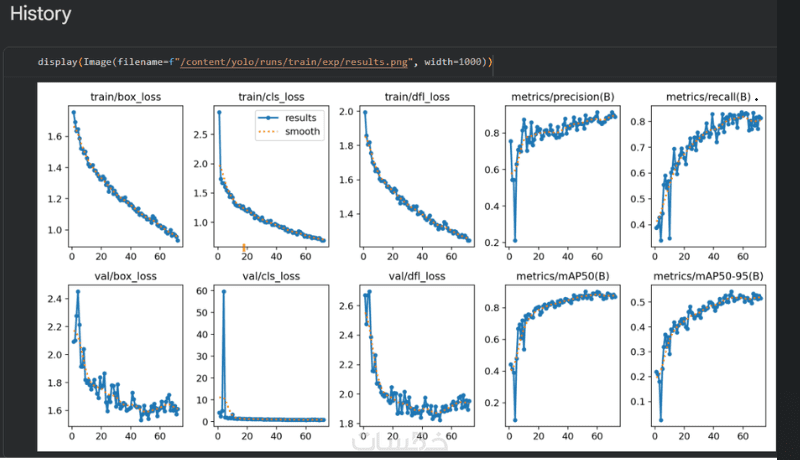Select the metrics/mAP50(B) chart
The width and height of the screenshot is (800, 460).
click(563, 355)
